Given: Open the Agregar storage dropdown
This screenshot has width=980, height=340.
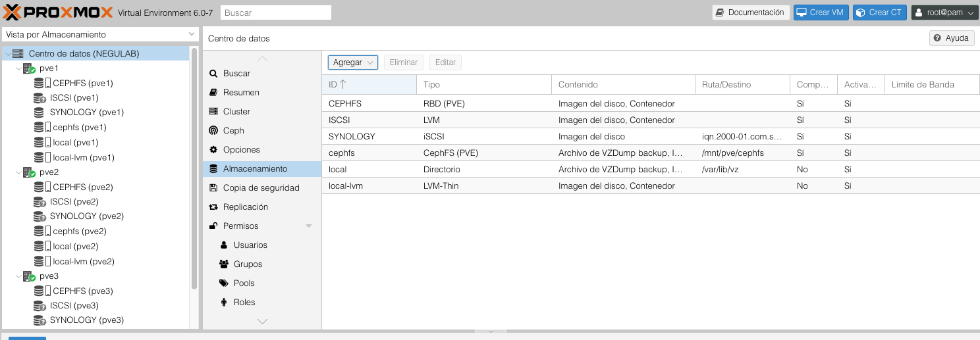Looking at the screenshot, I should [x=352, y=62].
